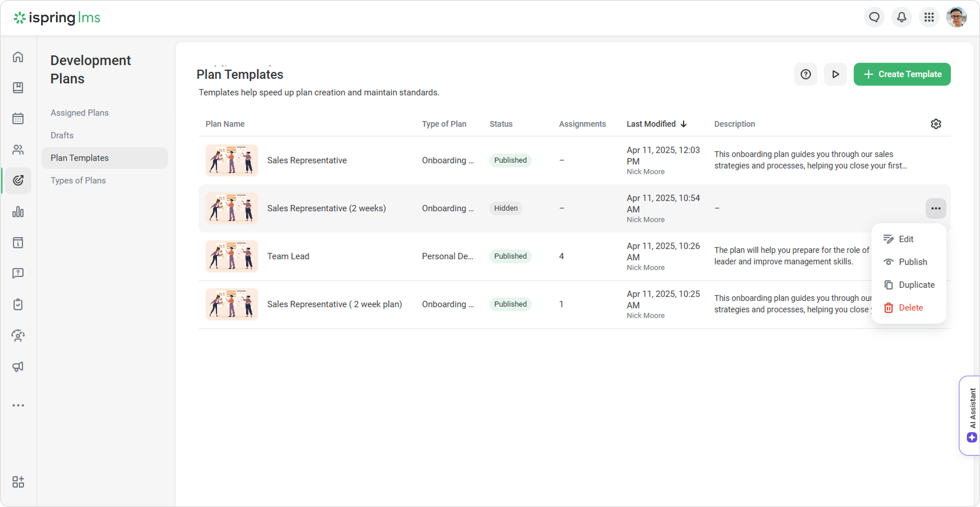Open the Home icon in sidebar
Viewport: 980px width, 507px height.
(x=18, y=57)
